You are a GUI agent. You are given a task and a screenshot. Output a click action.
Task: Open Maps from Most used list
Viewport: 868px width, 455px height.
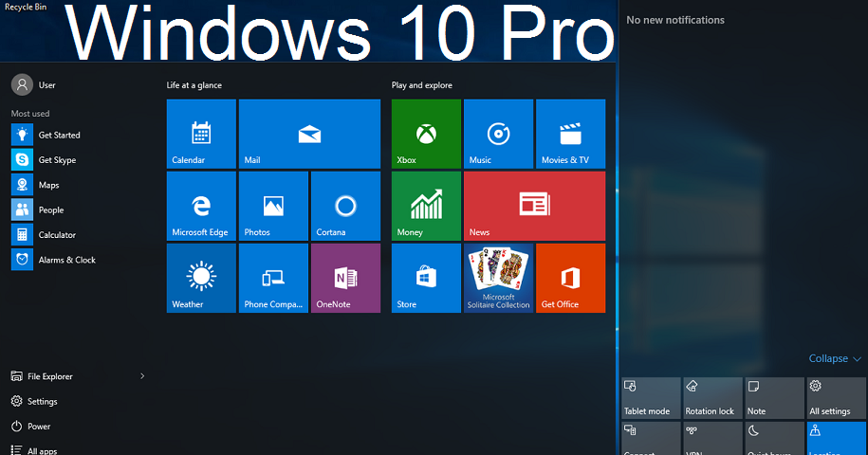35,185
